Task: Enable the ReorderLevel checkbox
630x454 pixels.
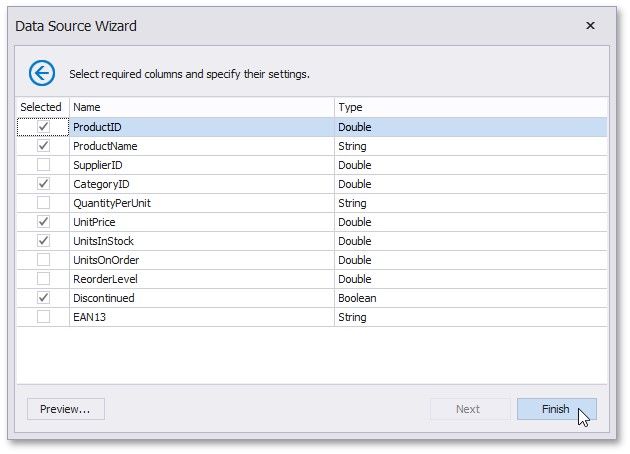Action: click(43, 279)
